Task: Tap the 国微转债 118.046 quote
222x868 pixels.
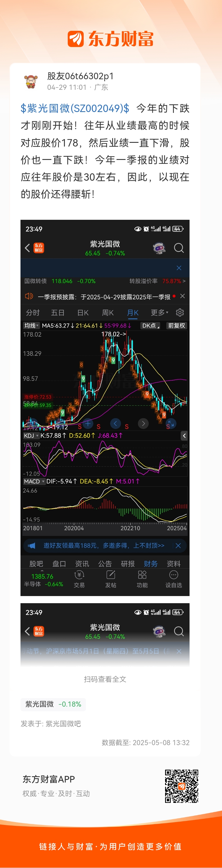Action: tap(60, 281)
